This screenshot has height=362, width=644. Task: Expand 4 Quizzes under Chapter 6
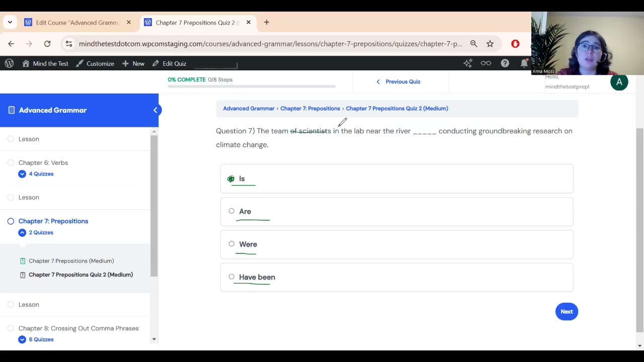click(x=36, y=173)
